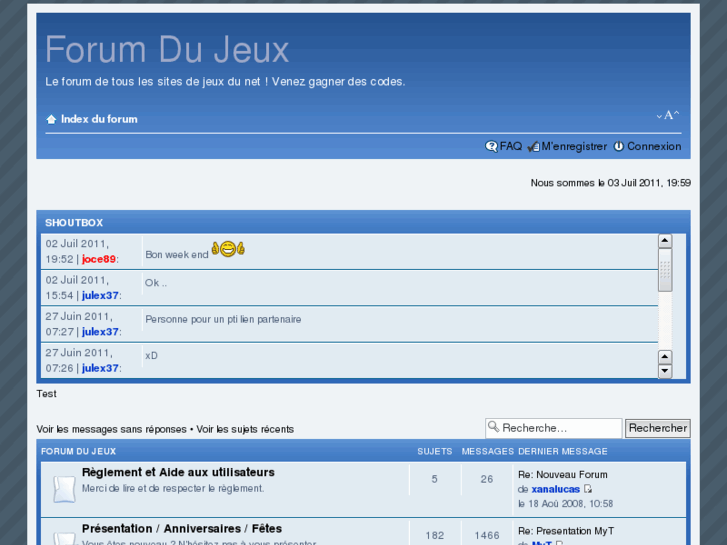Click the 1466 messages count
The image size is (727, 545).
coord(487,536)
